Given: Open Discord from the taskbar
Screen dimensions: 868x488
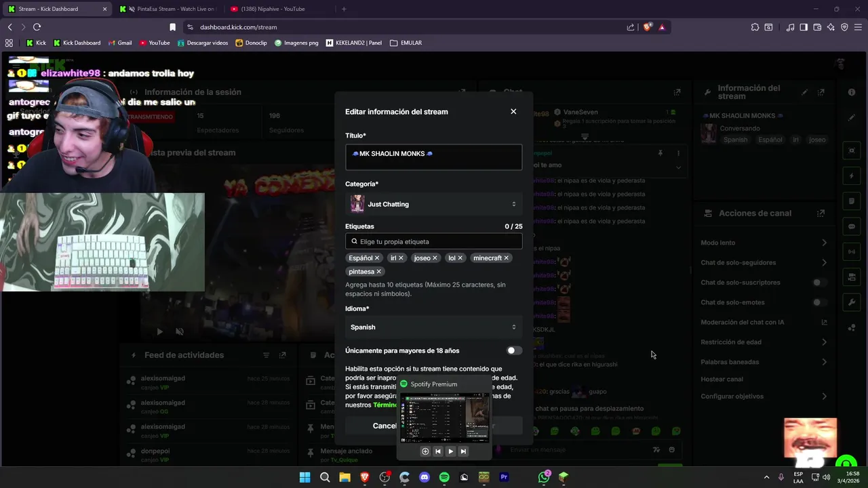Looking at the screenshot, I should (425, 477).
